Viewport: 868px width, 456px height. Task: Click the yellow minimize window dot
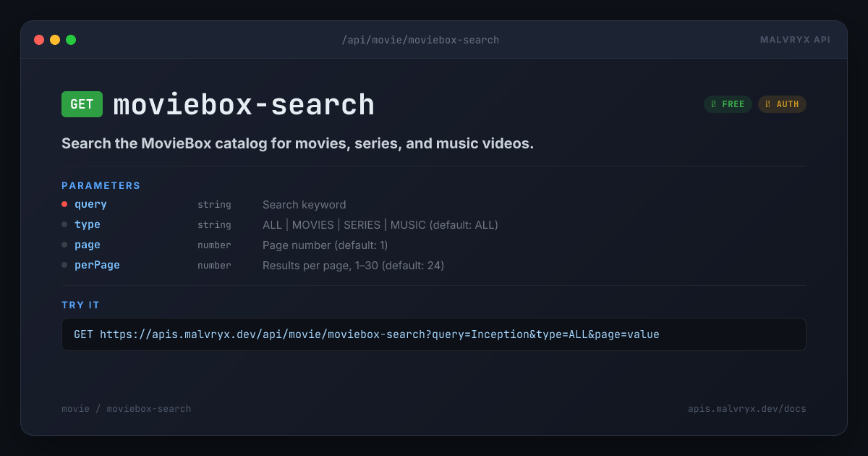pyautogui.click(x=55, y=40)
